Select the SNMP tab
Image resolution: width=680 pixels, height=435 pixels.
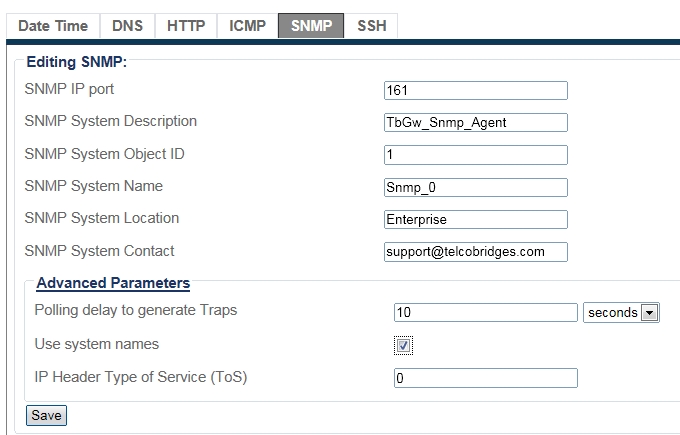pos(311,26)
